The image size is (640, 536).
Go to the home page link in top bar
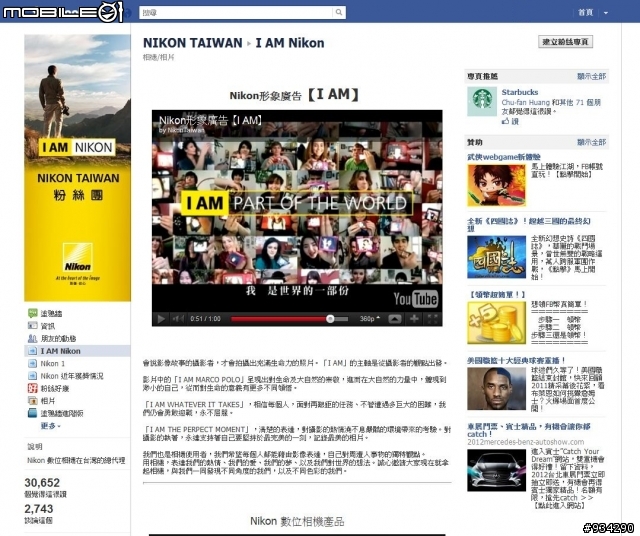point(585,13)
